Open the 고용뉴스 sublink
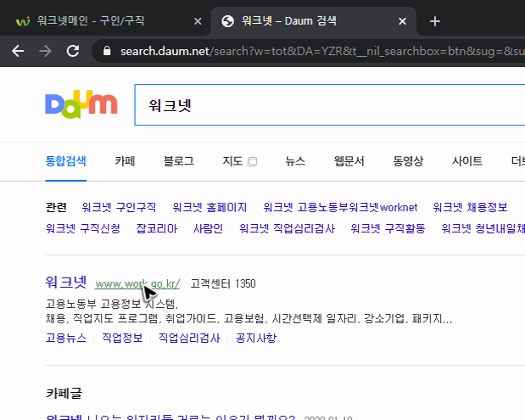525x420 pixels. (65, 338)
